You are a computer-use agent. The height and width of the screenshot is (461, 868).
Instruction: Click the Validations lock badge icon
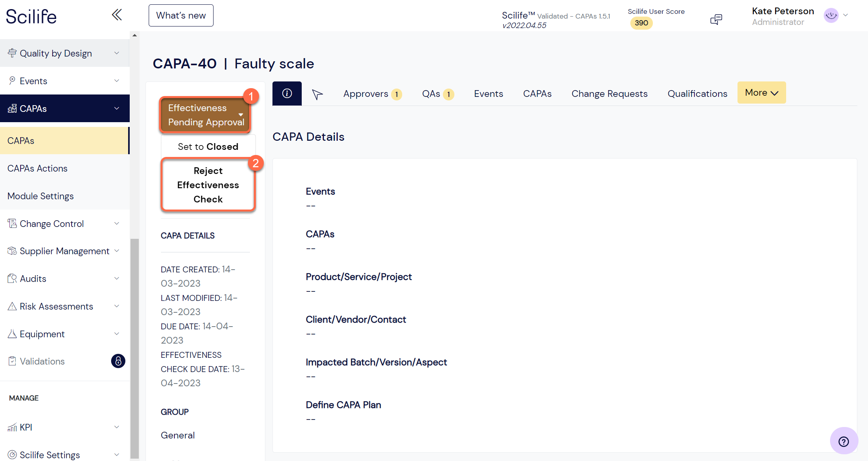(118, 361)
